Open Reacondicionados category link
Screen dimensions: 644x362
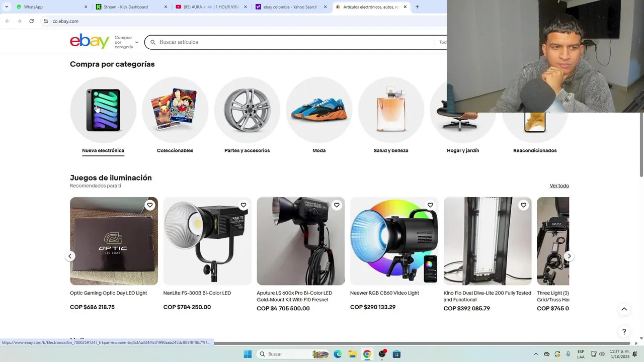(x=535, y=150)
